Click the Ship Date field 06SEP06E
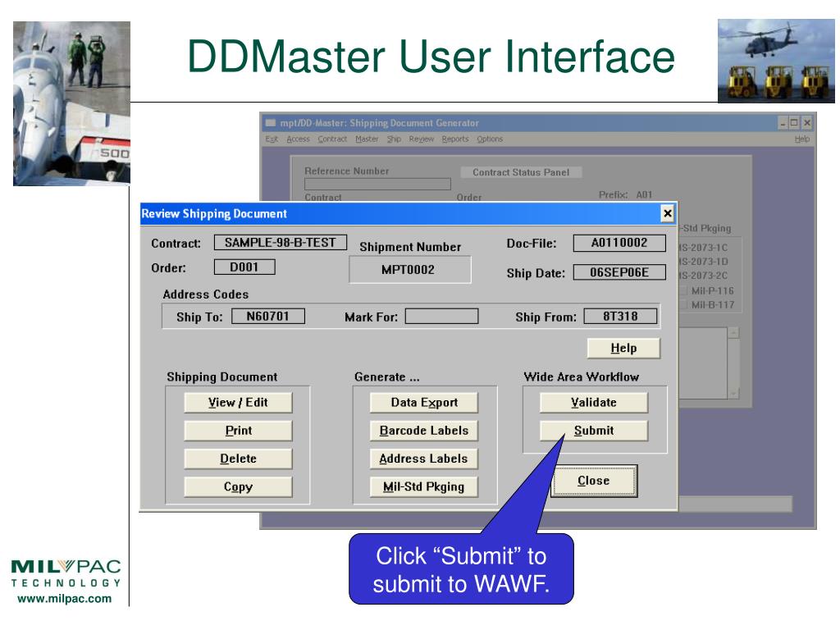This screenshot has width=840, height=630. 619,272
